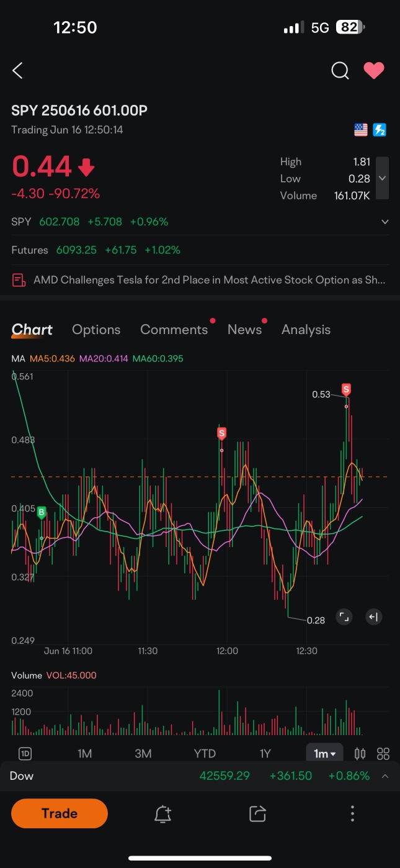Select the 1M timeframe
The height and width of the screenshot is (868, 400).
[84, 754]
